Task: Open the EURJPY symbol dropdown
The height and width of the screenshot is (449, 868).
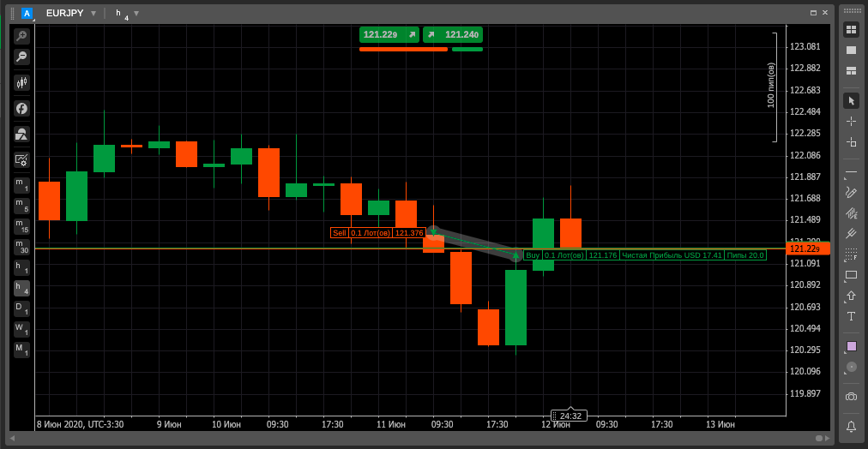Action: pyautogui.click(x=93, y=13)
